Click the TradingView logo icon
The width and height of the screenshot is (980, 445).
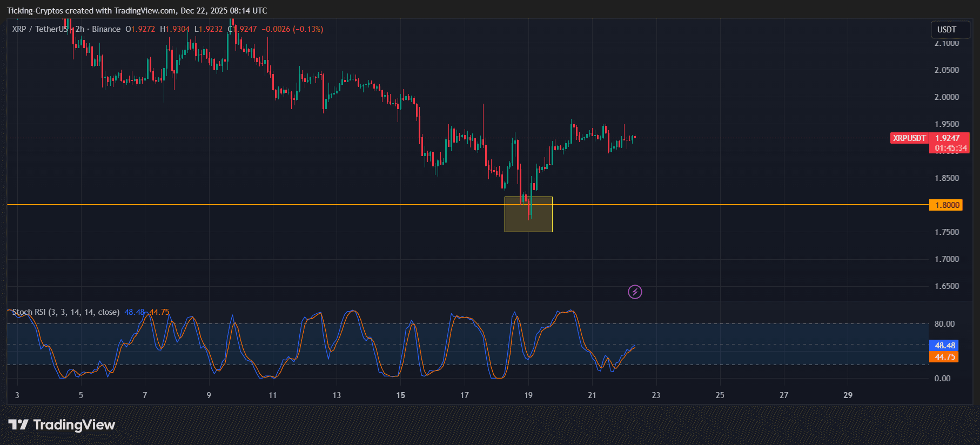18,425
